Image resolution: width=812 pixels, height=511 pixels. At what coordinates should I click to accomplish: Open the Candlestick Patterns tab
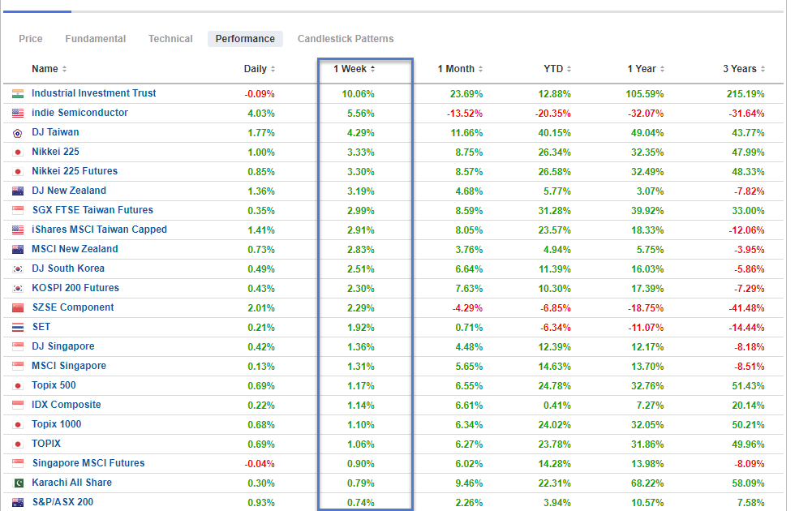pos(346,39)
